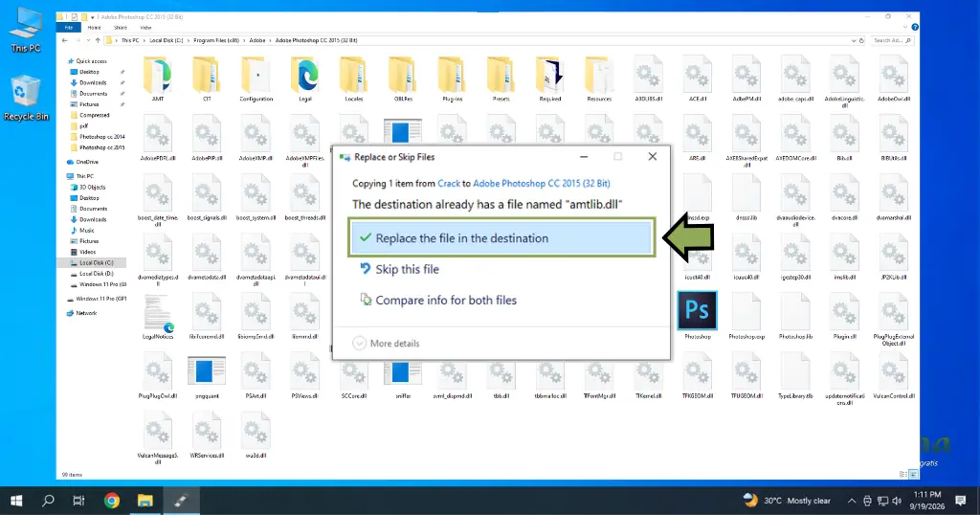Open the Configuration folder
This screenshot has width=980, height=515.
[256, 78]
